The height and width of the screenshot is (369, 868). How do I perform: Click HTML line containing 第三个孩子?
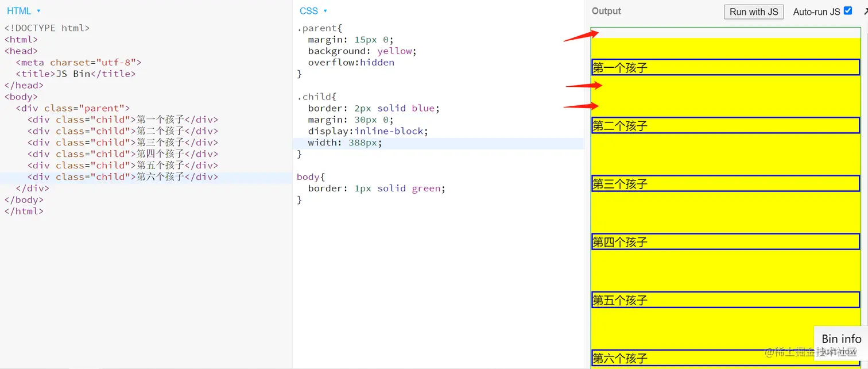pyautogui.click(x=122, y=143)
